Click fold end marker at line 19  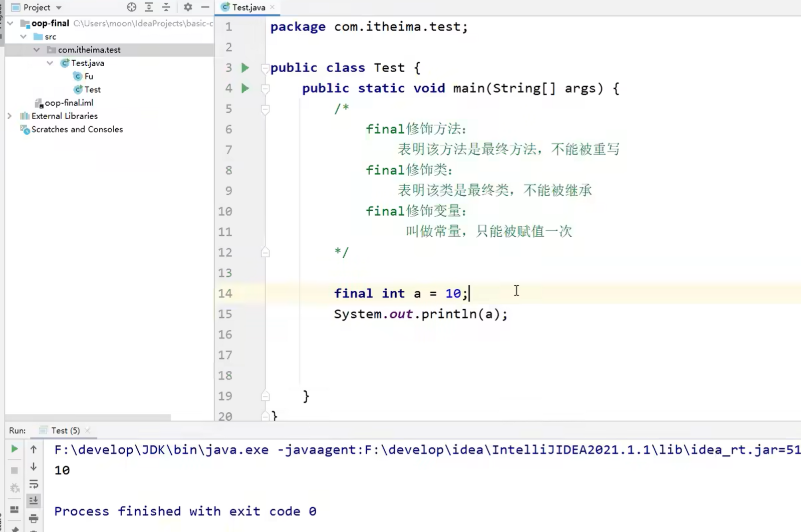265,396
